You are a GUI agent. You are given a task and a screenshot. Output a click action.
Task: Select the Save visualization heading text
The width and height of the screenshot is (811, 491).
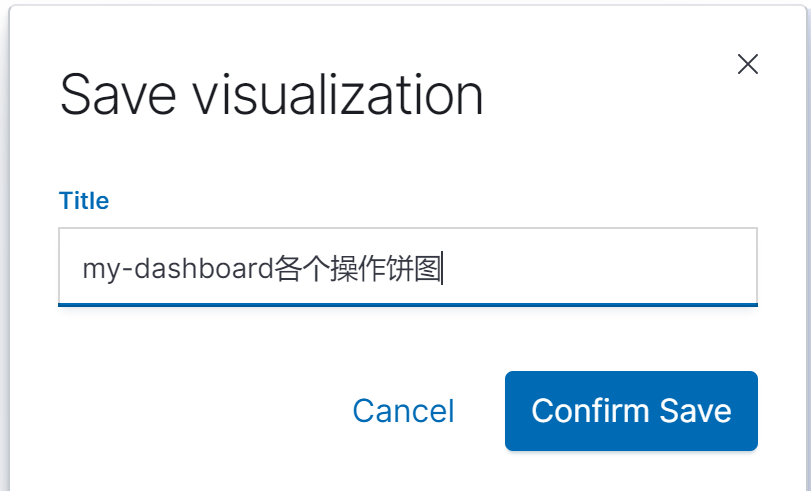[x=272, y=95]
